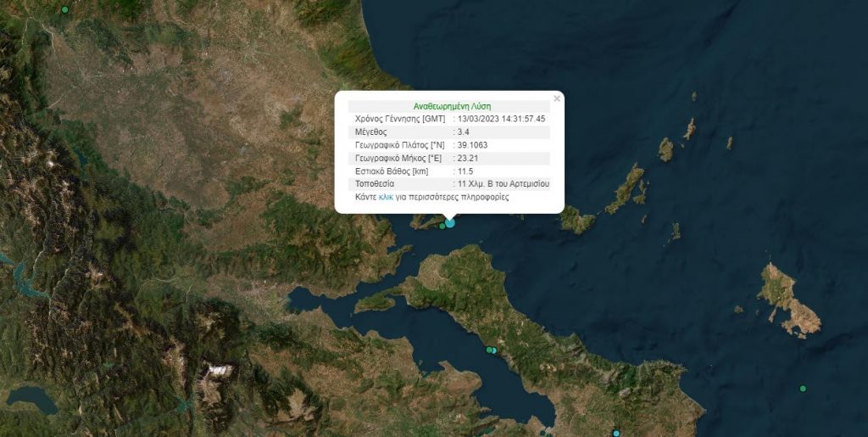Click the focal depth value 11.5
Image resolution: width=868 pixels, height=437 pixels.
465,171
